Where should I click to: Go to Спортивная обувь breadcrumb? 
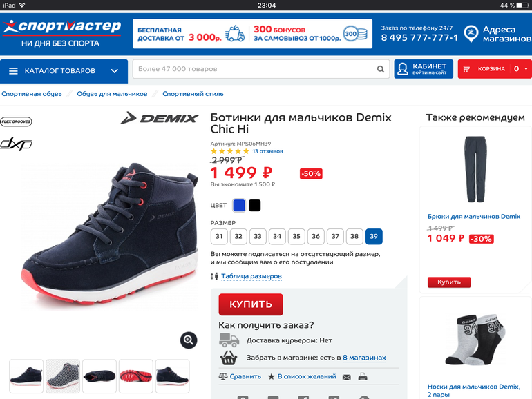(x=32, y=94)
